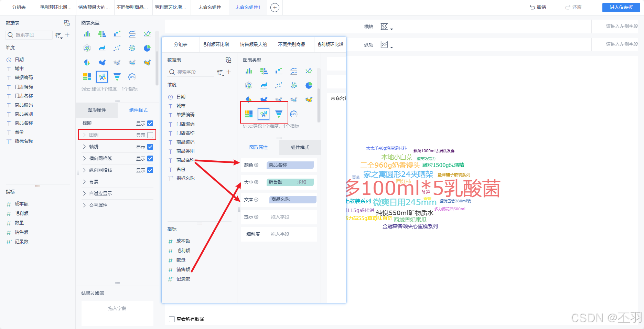This screenshot has width=644, height=329.
Task: Switch to the 分组表 tab in main tab bar
Action: [x=19, y=7]
